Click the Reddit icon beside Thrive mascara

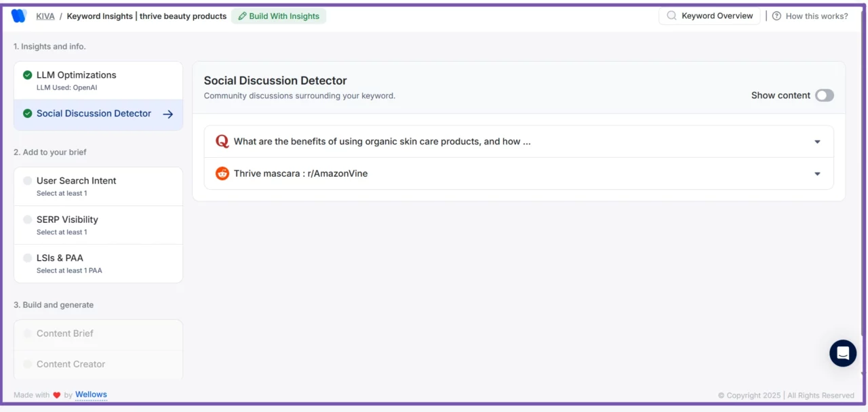click(x=222, y=173)
